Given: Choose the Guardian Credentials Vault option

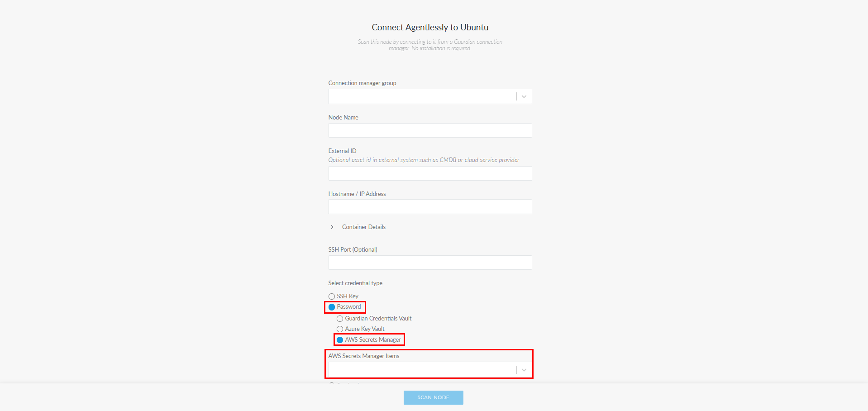Looking at the screenshot, I should click(x=340, y=319).
